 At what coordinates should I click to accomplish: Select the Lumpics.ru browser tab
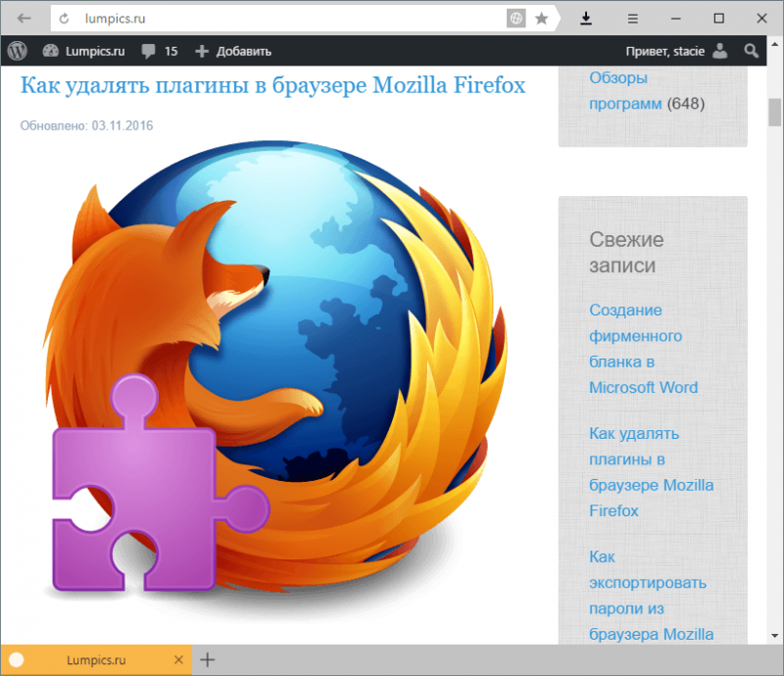click(x=96, y=660)
